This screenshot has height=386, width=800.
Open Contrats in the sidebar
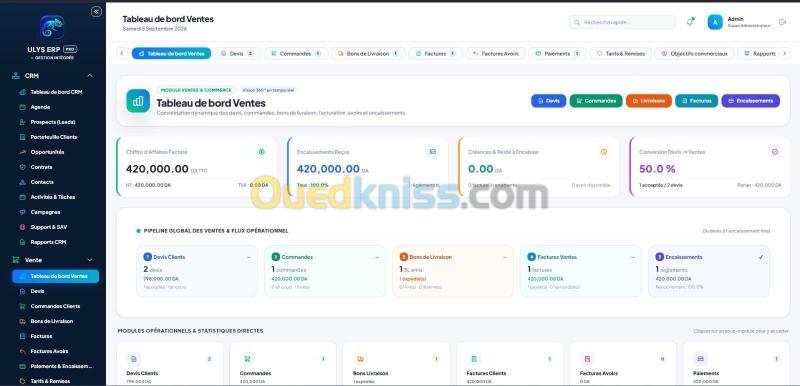coord(55,167)
